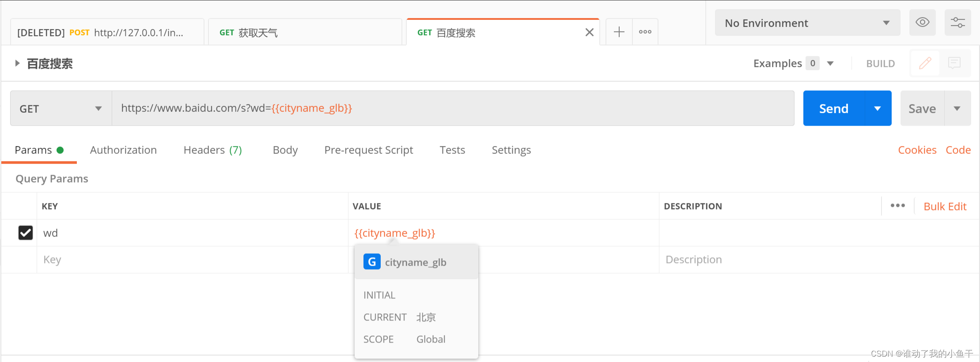This screenshot has height=362, width=980.
Task: Open the Headers (7) tab
Action: pos(212,150)
